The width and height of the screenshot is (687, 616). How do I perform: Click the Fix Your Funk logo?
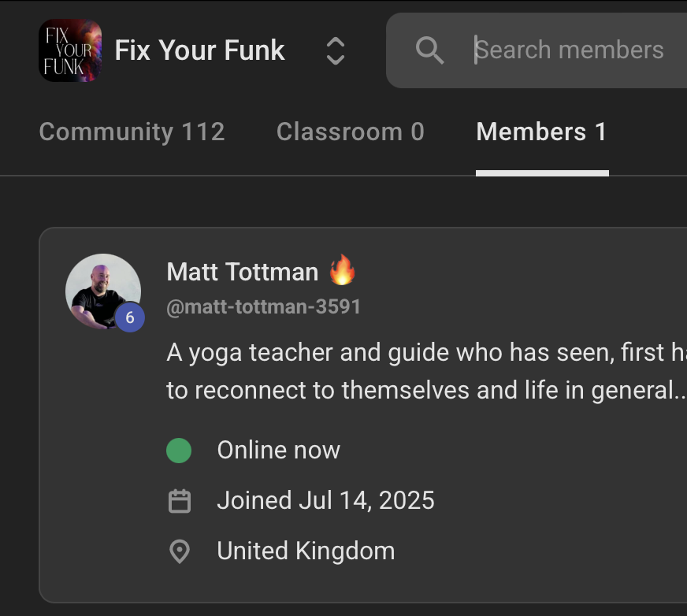70,51
